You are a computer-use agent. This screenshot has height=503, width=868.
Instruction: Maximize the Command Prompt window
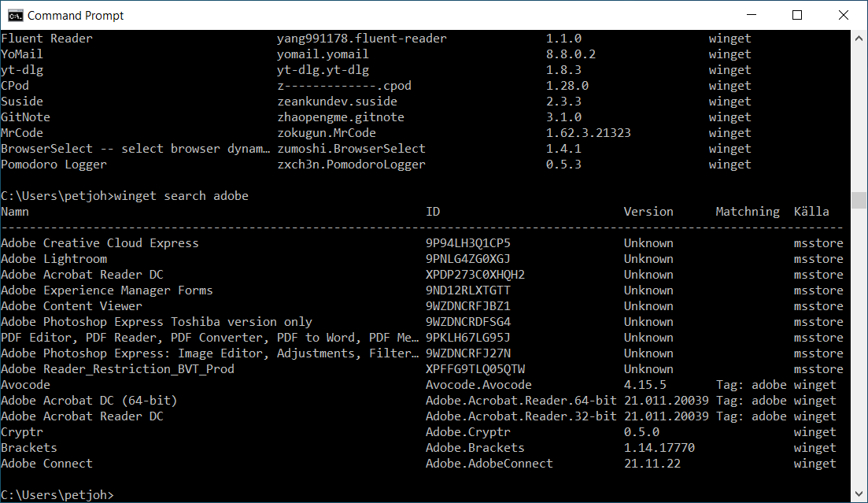pyautogui.click(x=797, y=15)
